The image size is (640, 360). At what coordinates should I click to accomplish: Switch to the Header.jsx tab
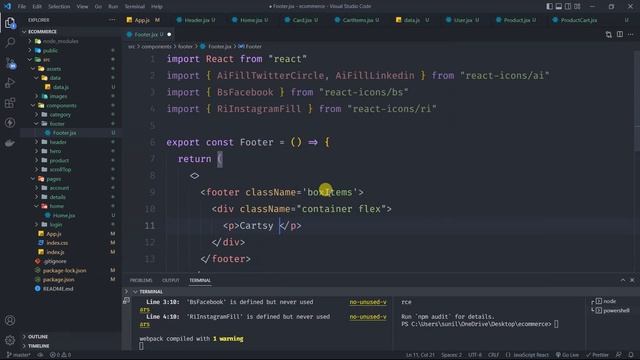pos(196,20)
